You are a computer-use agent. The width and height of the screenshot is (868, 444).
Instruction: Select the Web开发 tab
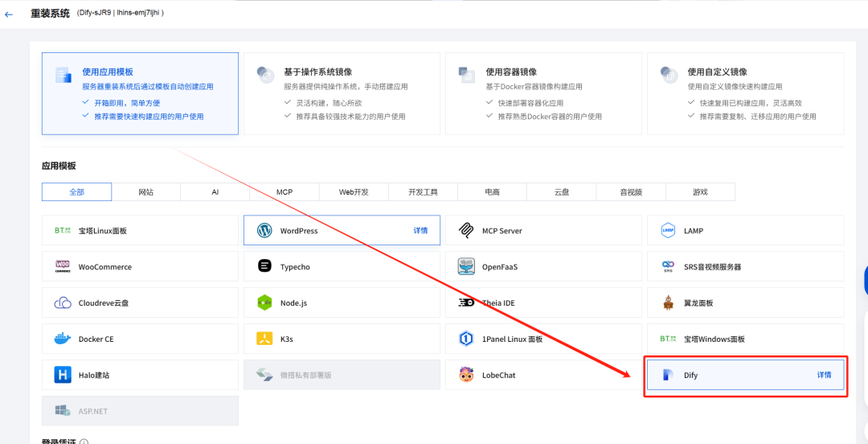[354, 192]
